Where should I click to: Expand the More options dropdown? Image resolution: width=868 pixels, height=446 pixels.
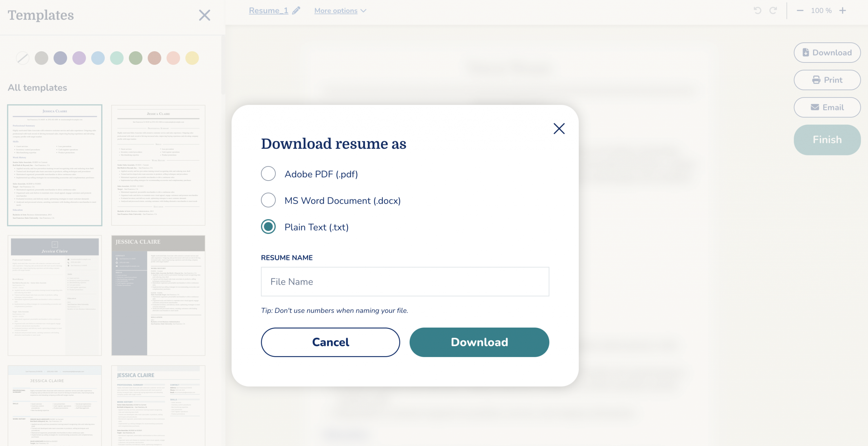(340, 11)
